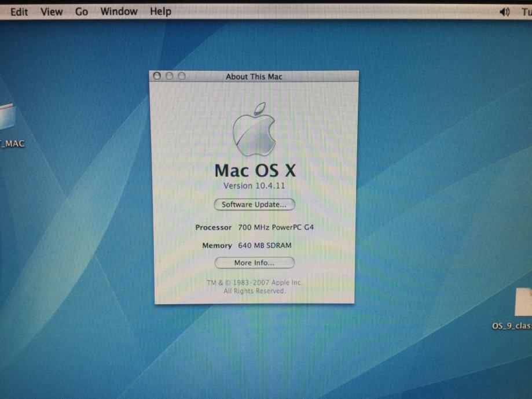Click the 1983-2007 Apple Inc. copyright text

255,282
